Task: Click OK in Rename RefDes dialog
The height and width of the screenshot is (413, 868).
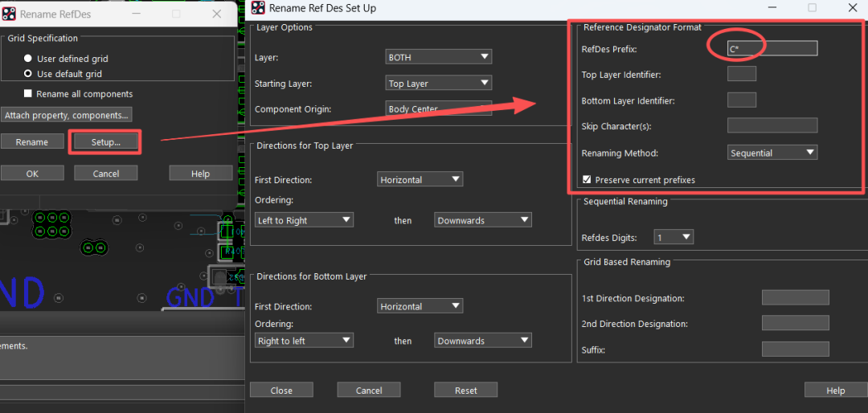Action: pos(32,174)
